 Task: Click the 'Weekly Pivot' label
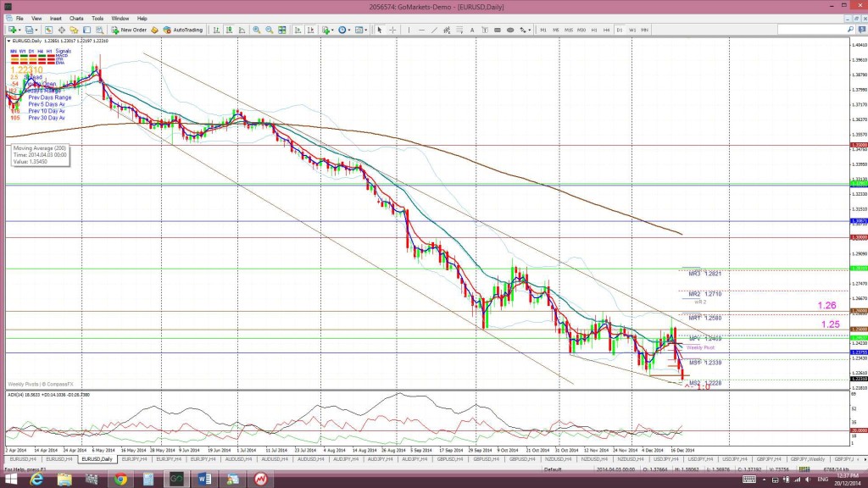700,347
